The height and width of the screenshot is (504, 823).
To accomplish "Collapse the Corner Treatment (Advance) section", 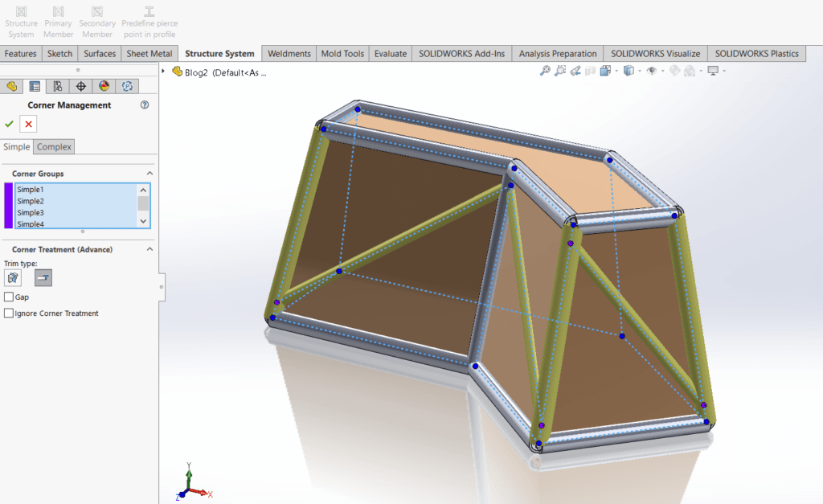I will pyautogui.click(x=149, y=249).
